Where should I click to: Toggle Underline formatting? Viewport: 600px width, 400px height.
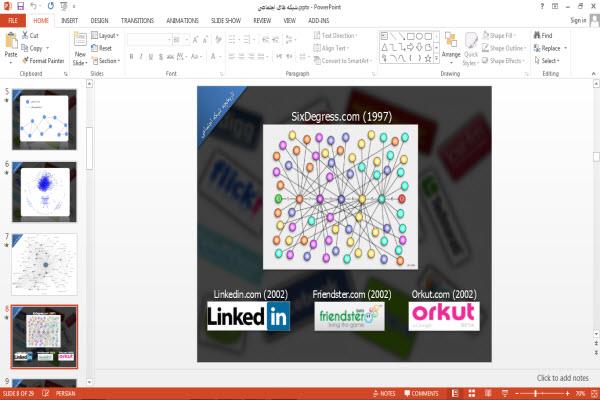(151, 57)
